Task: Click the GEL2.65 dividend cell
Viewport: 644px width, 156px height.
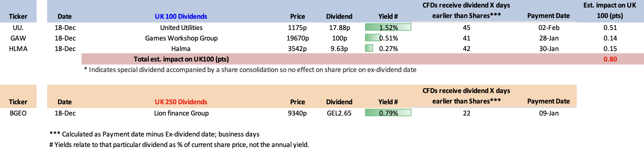Action: point(339,113)
